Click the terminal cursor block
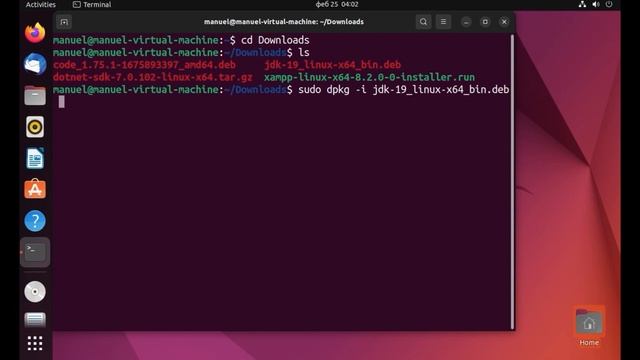Screen dimensions: 640x360 [x=61, y=102]
